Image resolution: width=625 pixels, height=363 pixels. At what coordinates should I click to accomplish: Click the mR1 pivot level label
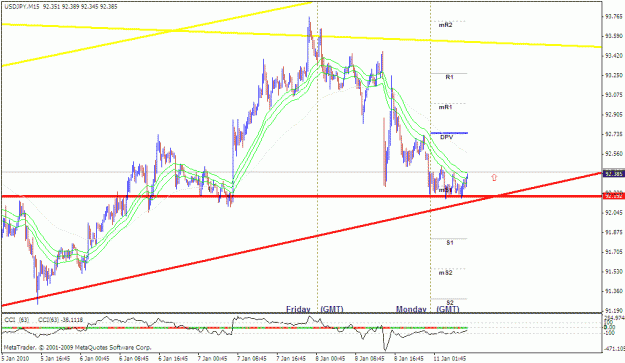446,107
